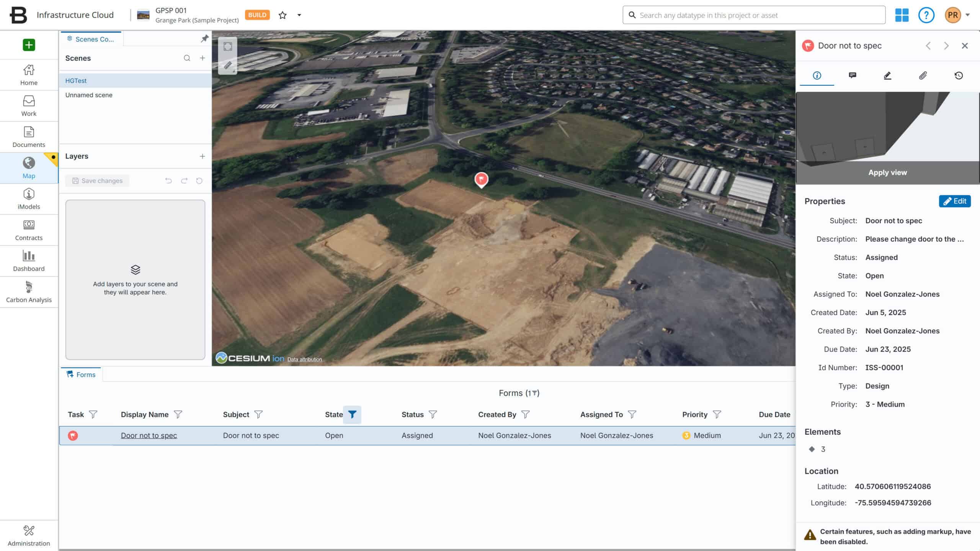Open Cesium Data attribution link

305,359
